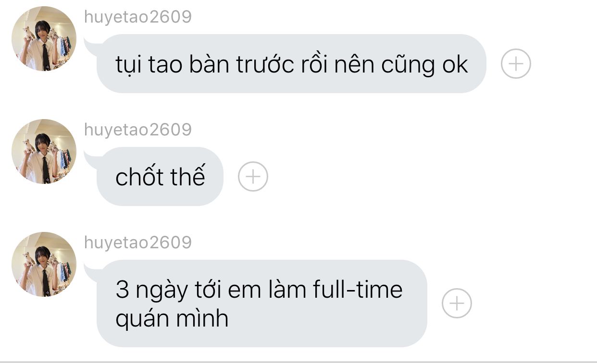Select username huyetao2609 above "chốt thế"
The width and height of the screenshot is (597, 364).
click(138, 130)
